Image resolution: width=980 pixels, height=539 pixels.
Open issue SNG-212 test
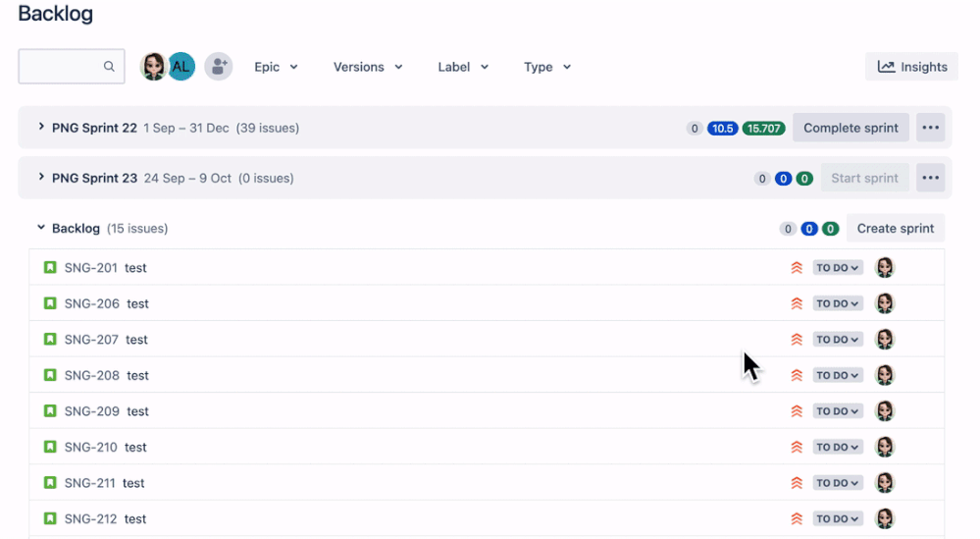point(487,518)
